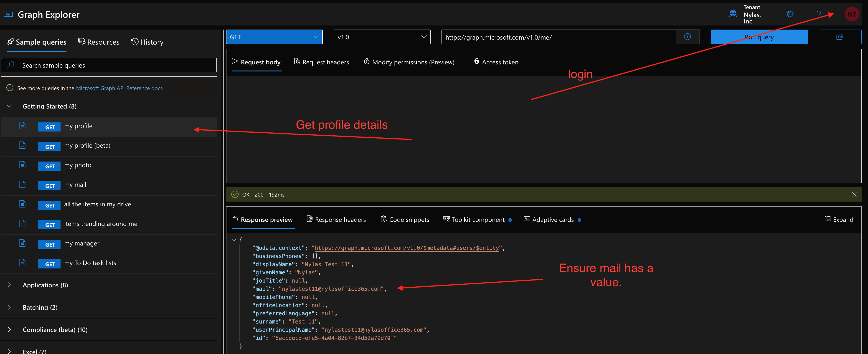Click document icon beside all the items in my drive
This screenshot has width=868, height=354.
(x=23, y=204)
